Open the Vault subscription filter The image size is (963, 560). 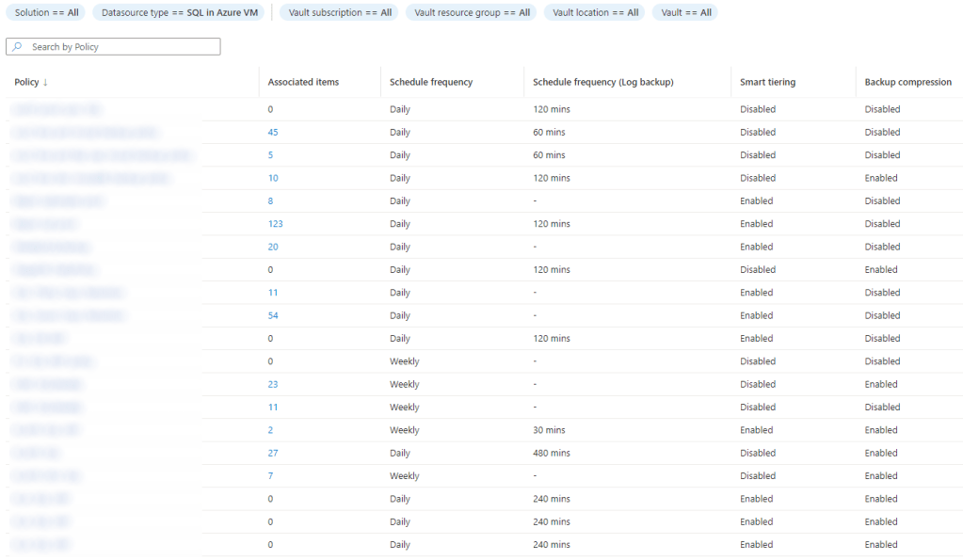(339, 13)
